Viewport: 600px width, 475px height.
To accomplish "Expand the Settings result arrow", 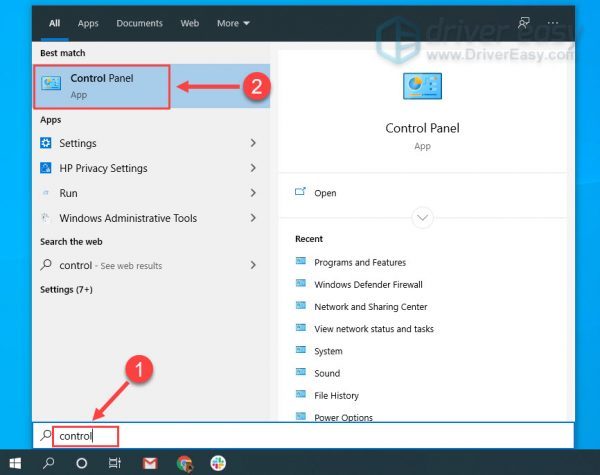I will click(253, 144).
